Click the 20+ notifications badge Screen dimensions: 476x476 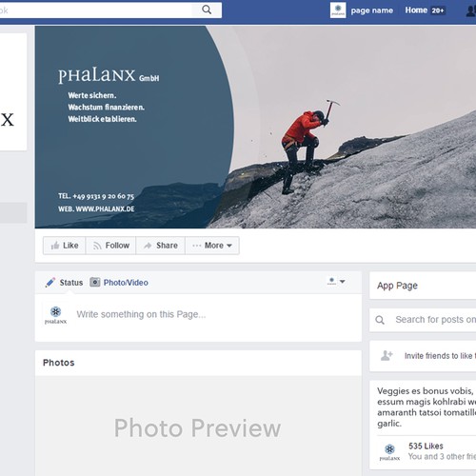point(438,10)
